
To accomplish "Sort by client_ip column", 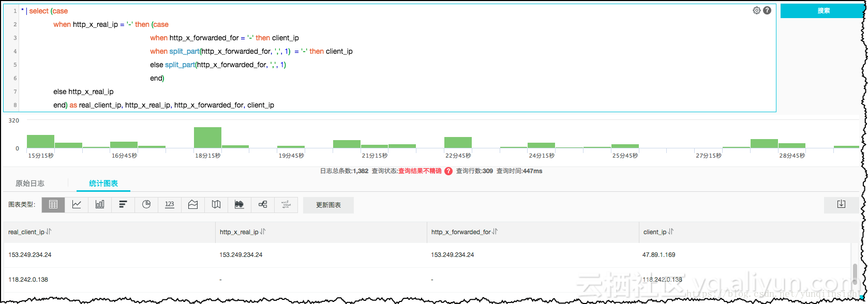I will tap(671, 232).
